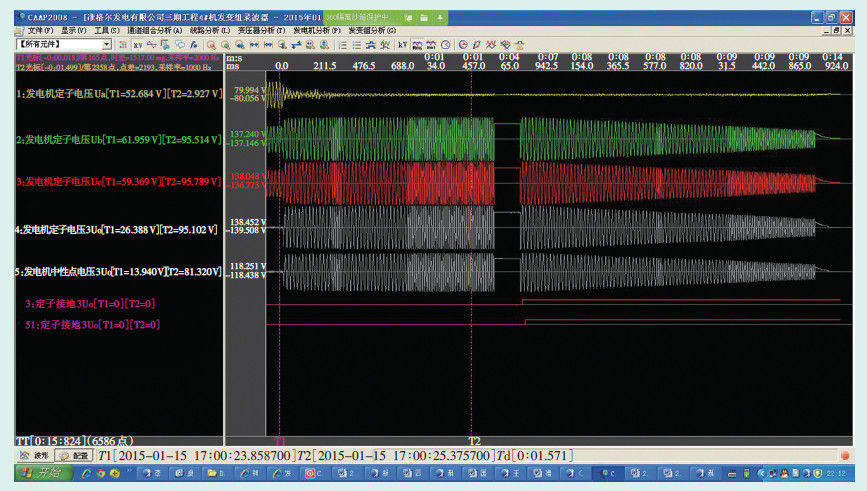The height and width of the screenshot is (491, 867).
Task: Click the folder icon in title bar
Action: click(424, 18)
